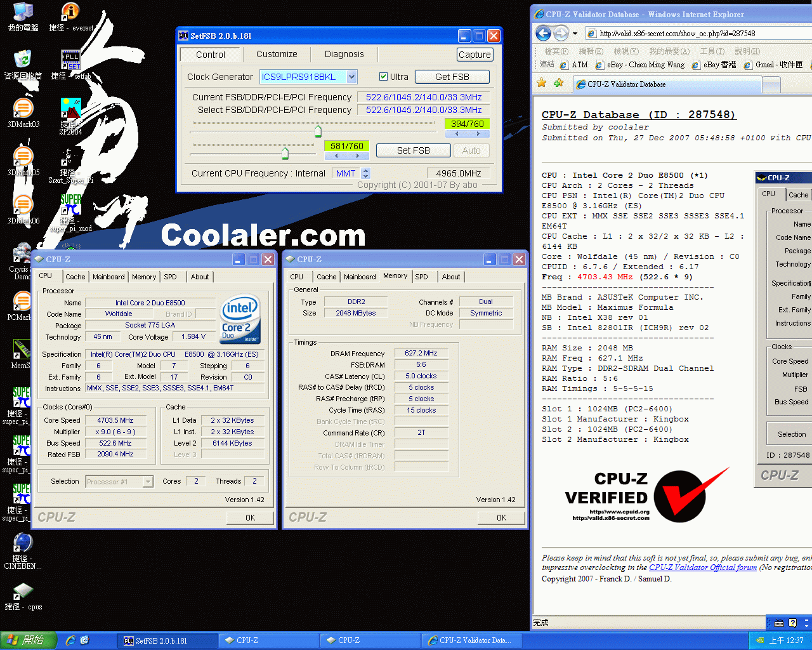Launch the super_pi_mod desktop shortcut
The width and height of the screenshot is (812, 650).
click(x=70, y=213)
